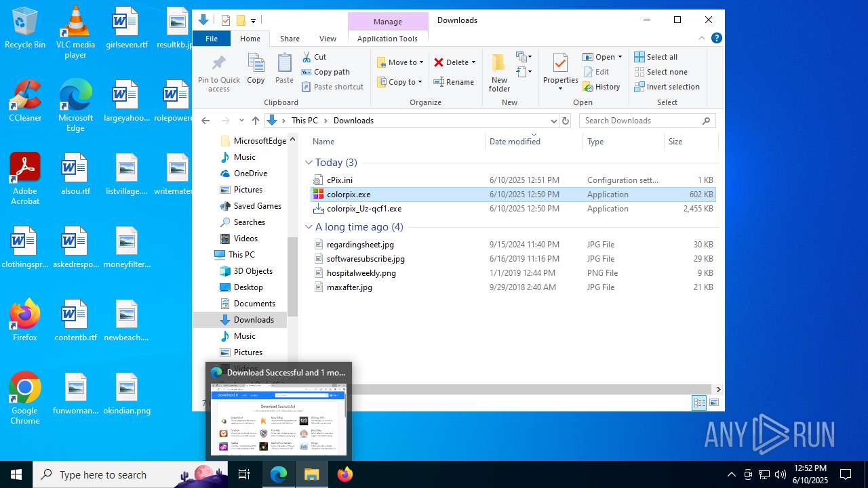Click the Paste ribbon icon
868x488 pixels.
tap(284, 69)
